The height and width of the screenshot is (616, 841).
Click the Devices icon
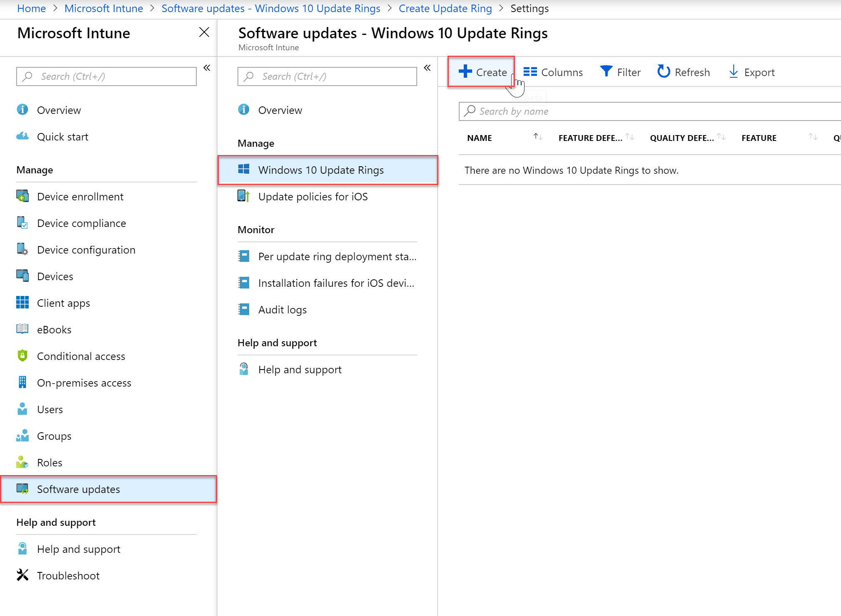pyautogui.click(x=22, y=276)
